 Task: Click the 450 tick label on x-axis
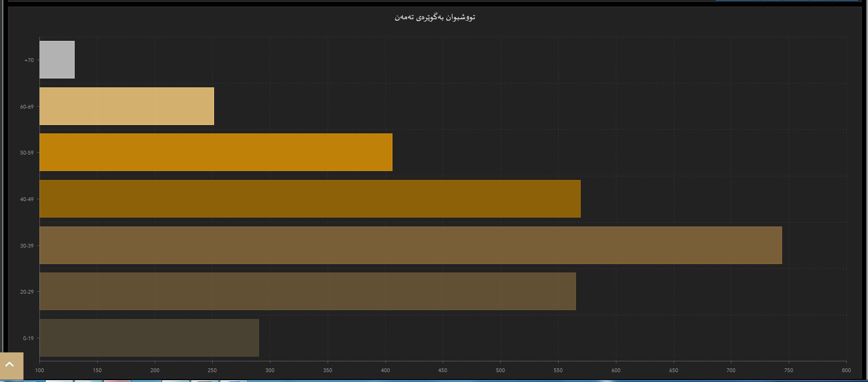tap(443, 370)
